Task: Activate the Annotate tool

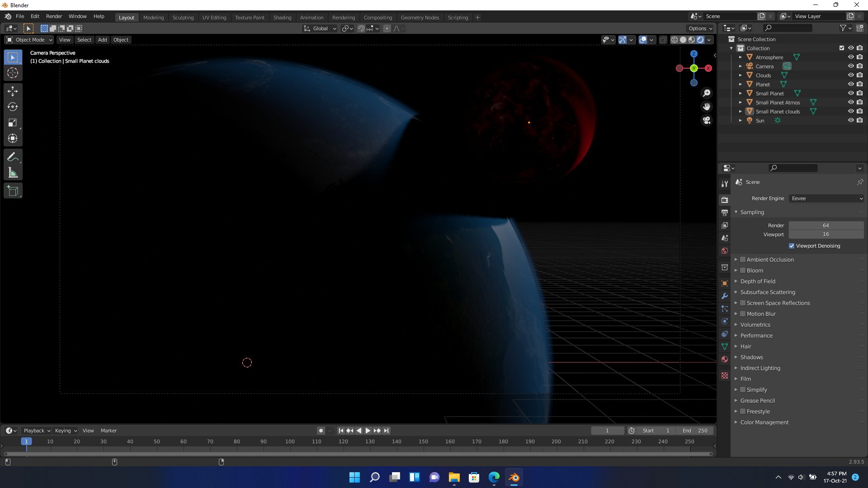Action: coord(13,156)
